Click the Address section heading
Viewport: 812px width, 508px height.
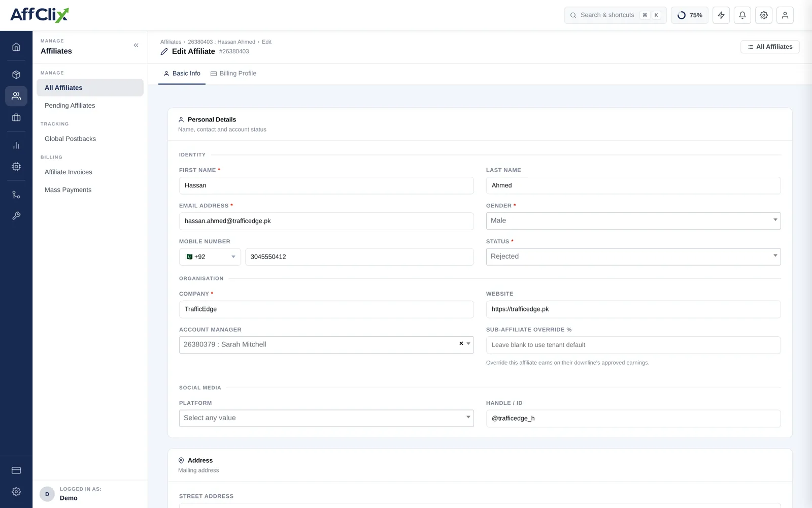(200, 460)
